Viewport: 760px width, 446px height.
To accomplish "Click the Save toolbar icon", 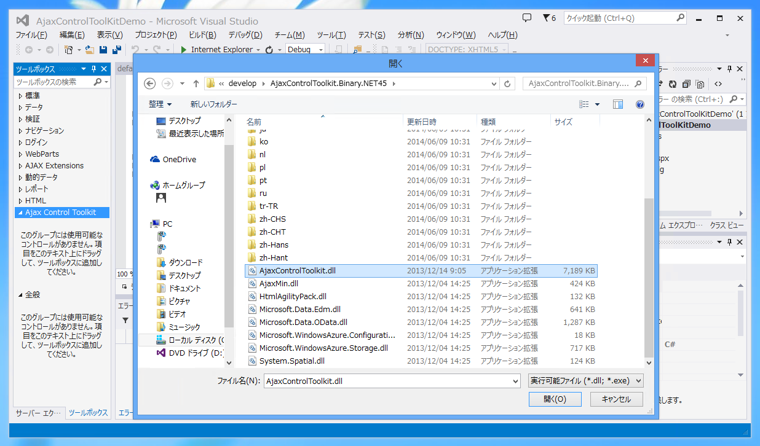I will pyautogui.click(x=103, y=49).
